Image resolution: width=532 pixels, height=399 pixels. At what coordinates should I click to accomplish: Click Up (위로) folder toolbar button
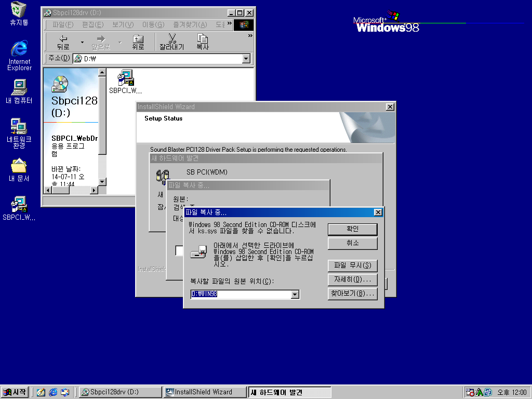[138, 43]
